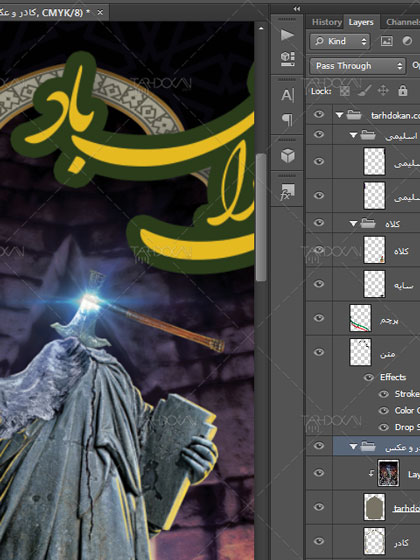Select the tarhdokan smart object thumbnail
This screenshot has width=420, height=560.
(374, 507)
